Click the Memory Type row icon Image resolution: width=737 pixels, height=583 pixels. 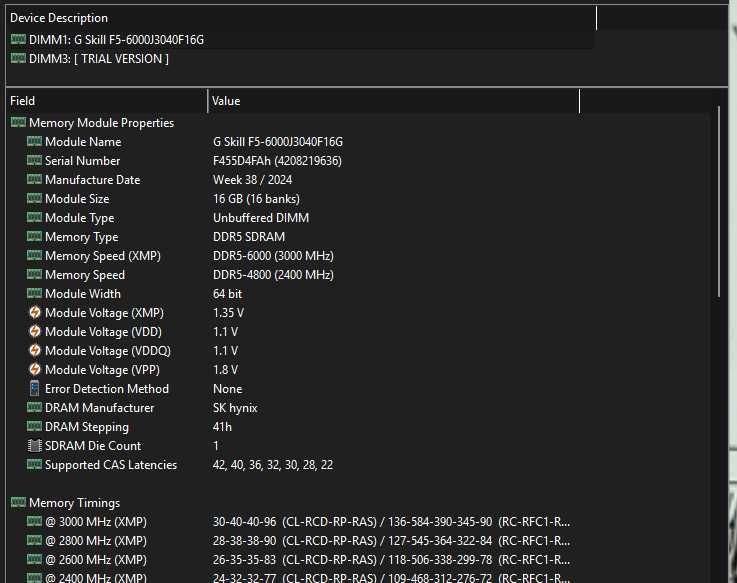(34, 236)
